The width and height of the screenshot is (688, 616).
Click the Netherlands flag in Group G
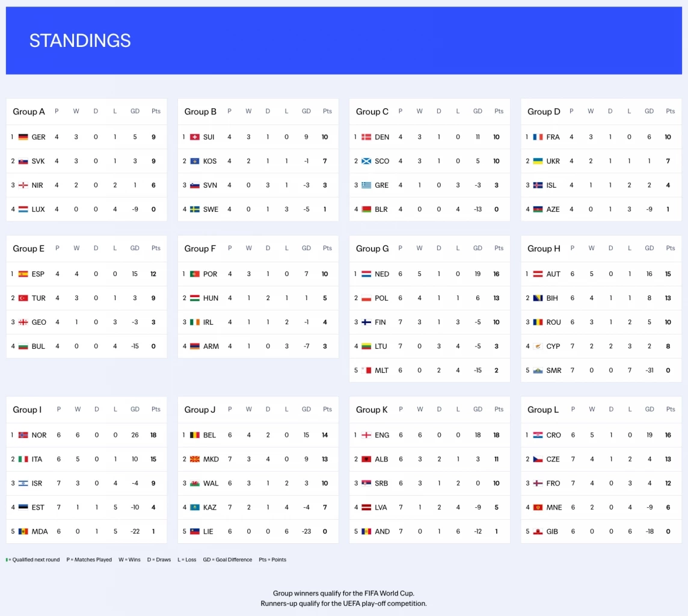(x=366, y=274)
